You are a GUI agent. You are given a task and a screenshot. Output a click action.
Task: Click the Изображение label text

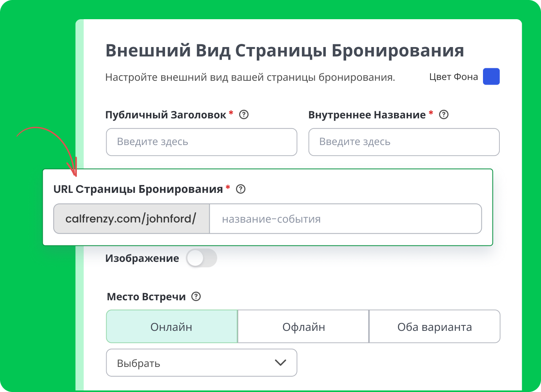[142, 258]
